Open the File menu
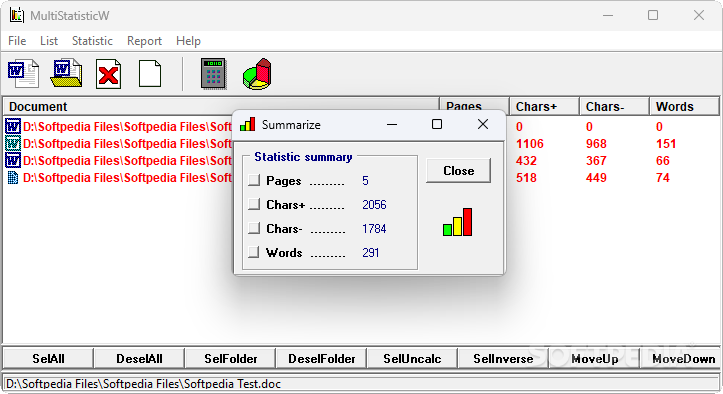This screenshot has width=723, height=394. [x=17, y=41]
